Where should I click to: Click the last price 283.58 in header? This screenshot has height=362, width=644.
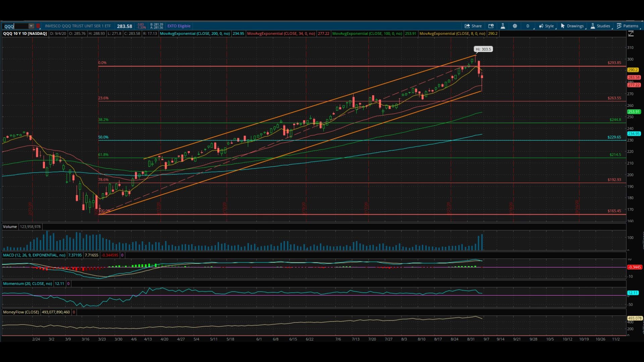[x=124, y=26]
